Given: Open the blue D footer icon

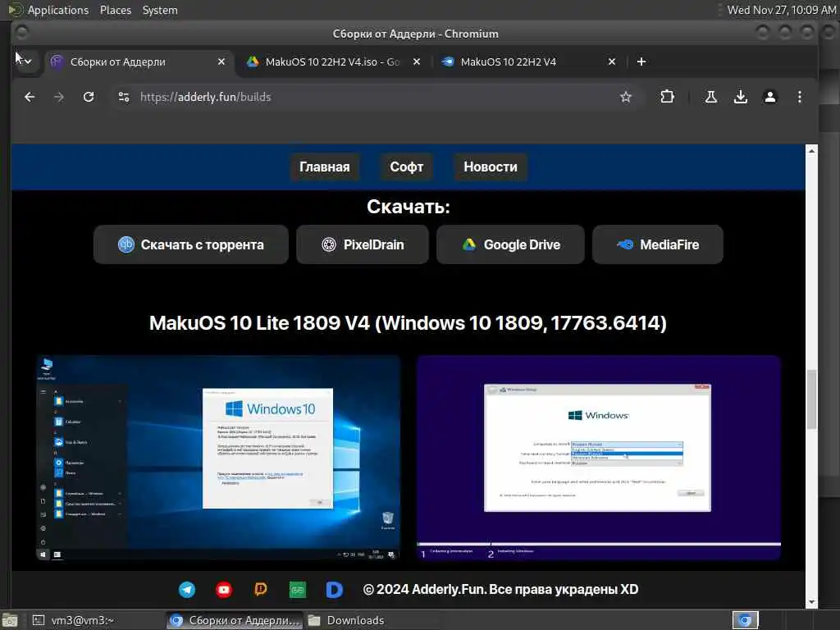Looking at the screenshot, I should (335, 590).
